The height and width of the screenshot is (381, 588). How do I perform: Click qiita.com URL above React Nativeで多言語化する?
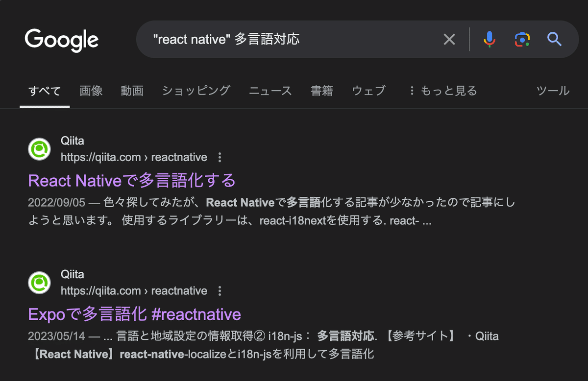(134, 157)
